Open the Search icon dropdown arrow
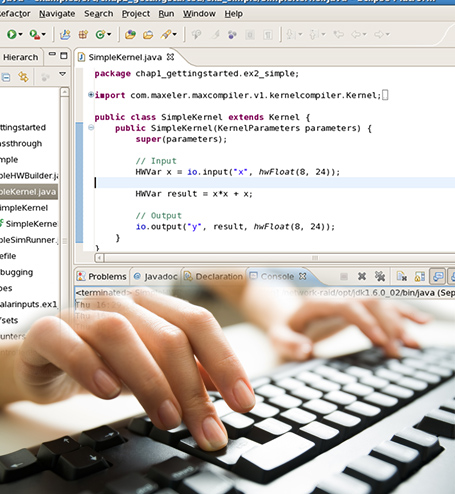Image resolution: width=455 pixels, height=494 pixels. (x=175, y=34)
